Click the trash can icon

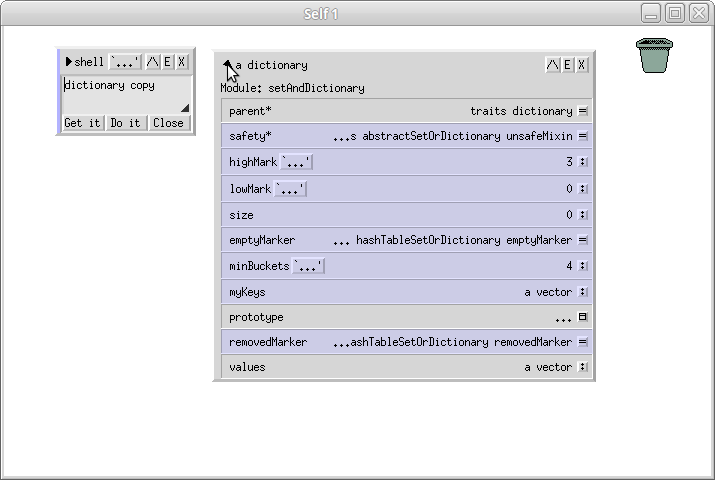pyautogui.click(x=654, y=56)
